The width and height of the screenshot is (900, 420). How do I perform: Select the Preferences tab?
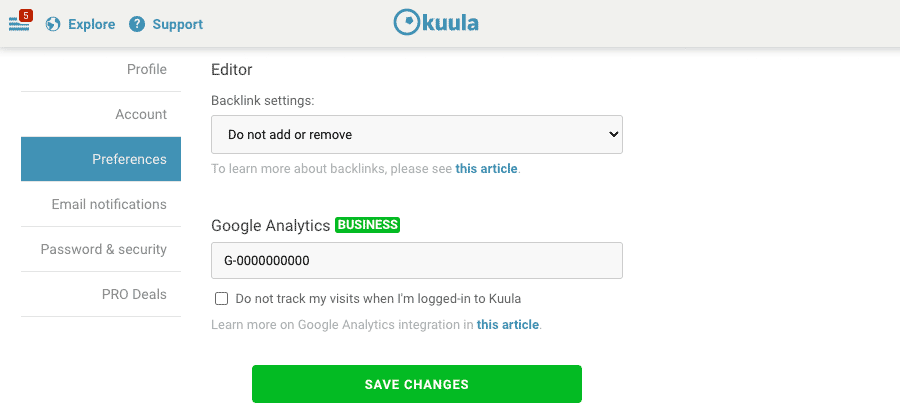coord(101,159)
